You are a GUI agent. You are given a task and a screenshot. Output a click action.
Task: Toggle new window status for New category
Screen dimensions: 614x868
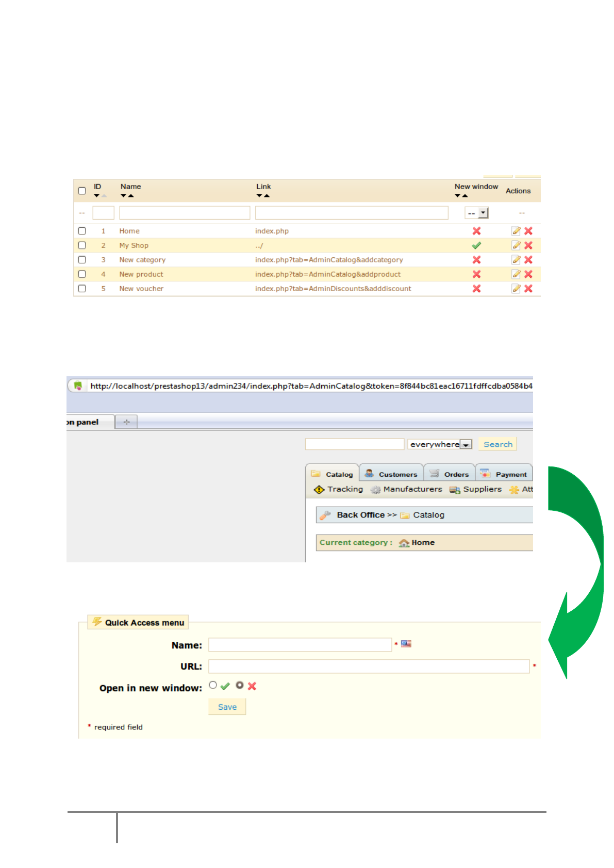click(476, 260)
